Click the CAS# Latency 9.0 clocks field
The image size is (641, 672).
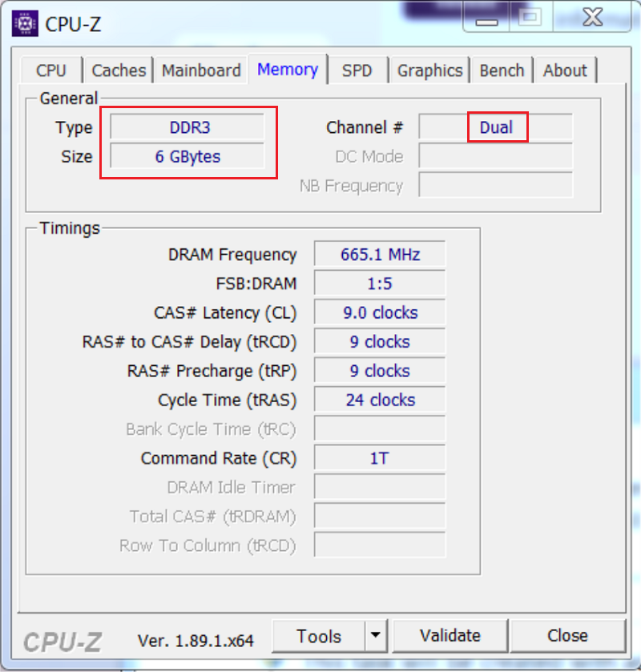point(380,313)
